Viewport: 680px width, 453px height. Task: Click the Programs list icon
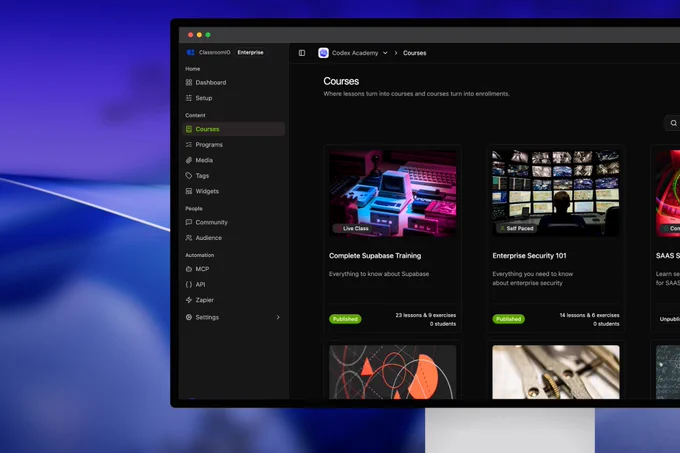click(x=189, y=145)
